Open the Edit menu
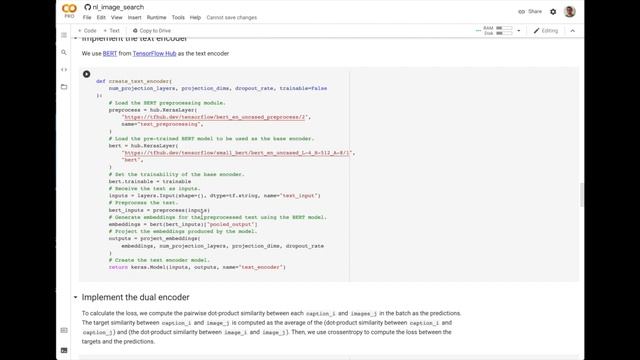Screen dimensions: 640x360 tap(101, 18)
